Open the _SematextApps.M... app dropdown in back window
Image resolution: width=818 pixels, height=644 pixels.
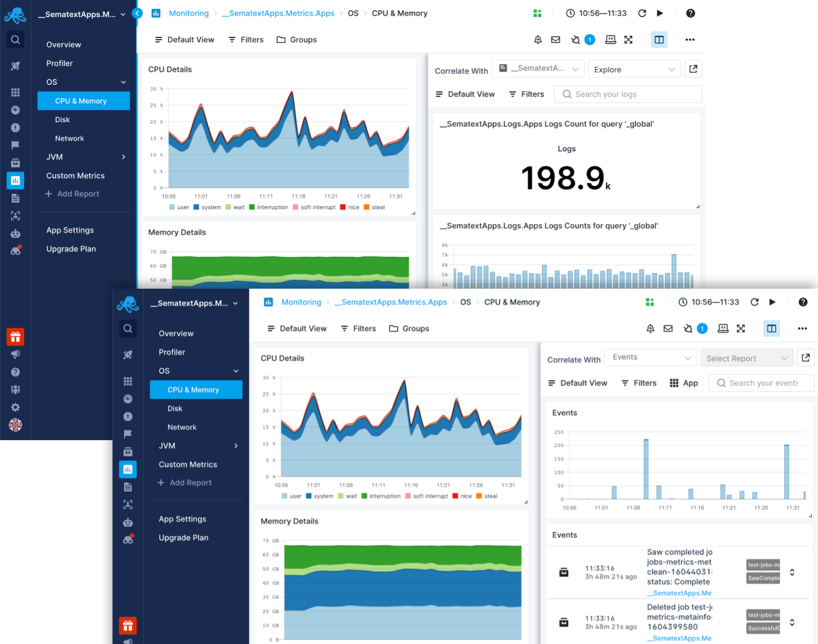pyautogui.click(x=82, y=14)
